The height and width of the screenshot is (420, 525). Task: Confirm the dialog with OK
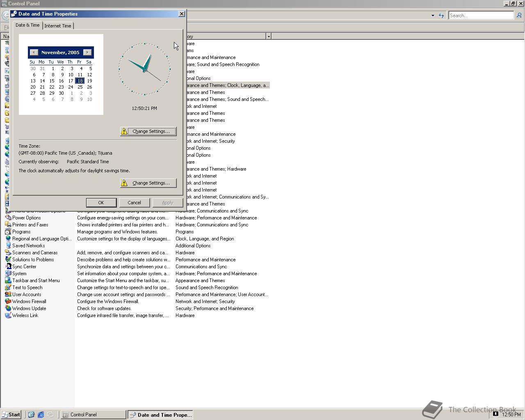[x=101, y=203]
